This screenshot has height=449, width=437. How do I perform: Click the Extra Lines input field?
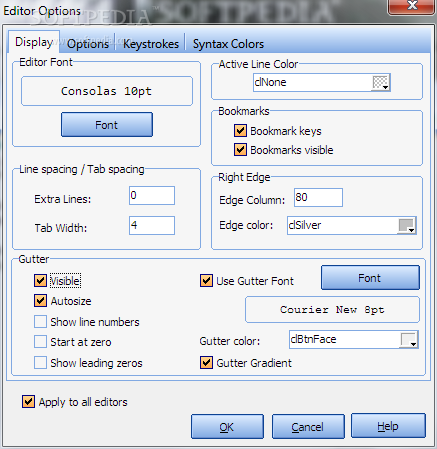click(x=152, y=195)
